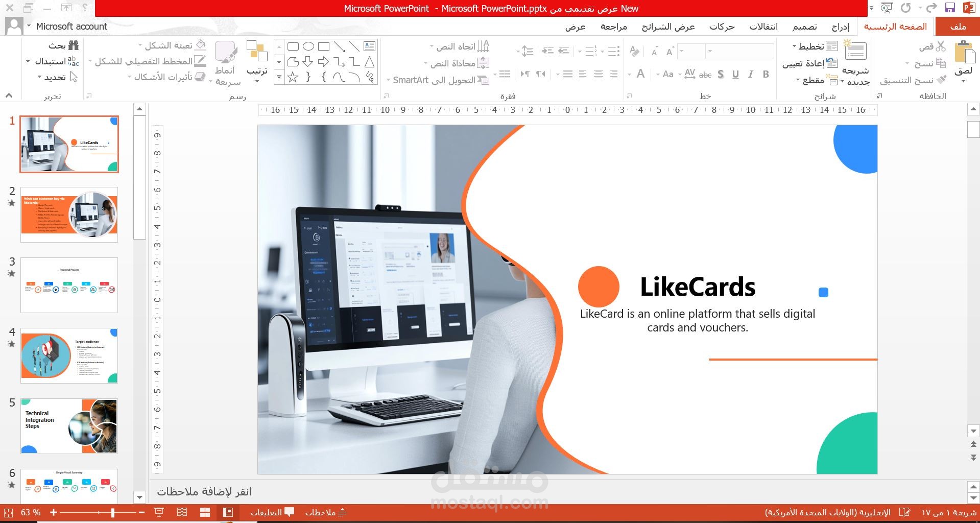980x523 pixels.
Task: Click the Find binoculars icon (بحث)
Action: pos(74,45)
